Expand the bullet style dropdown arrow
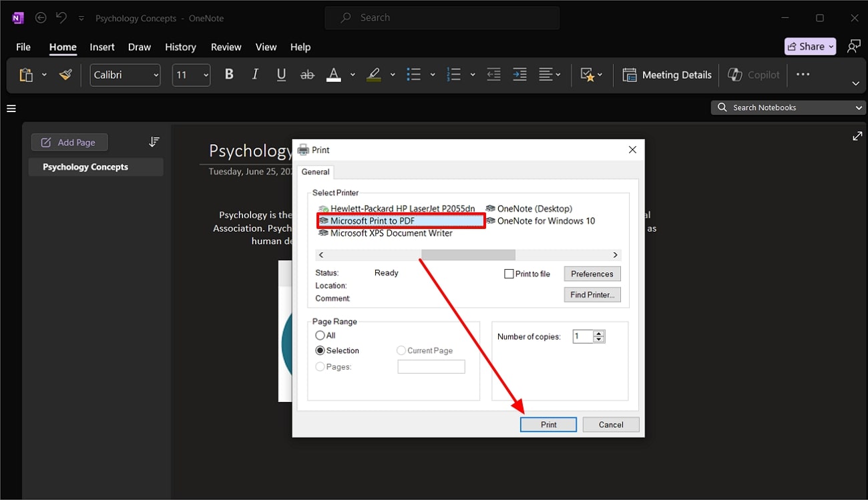Image resolution: width=868 pixels, height=500 pixels. point(433,75)
